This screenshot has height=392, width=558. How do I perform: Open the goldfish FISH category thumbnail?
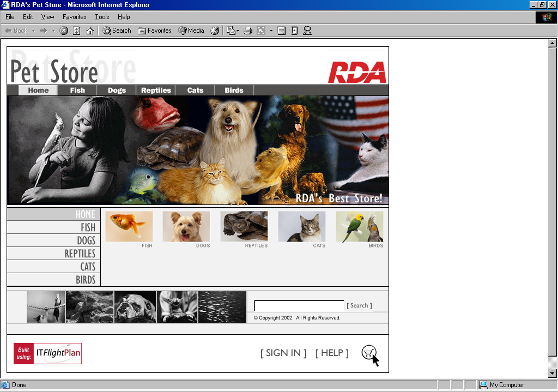click(129, 226)
